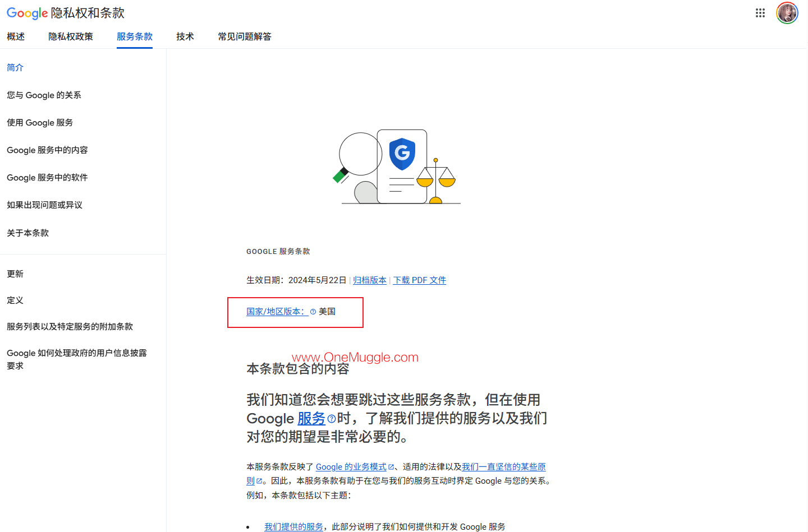Open the Google account profile avatar
Viewport: 808px width, 532px height.
pyautogui.click(x=787, y=13)
